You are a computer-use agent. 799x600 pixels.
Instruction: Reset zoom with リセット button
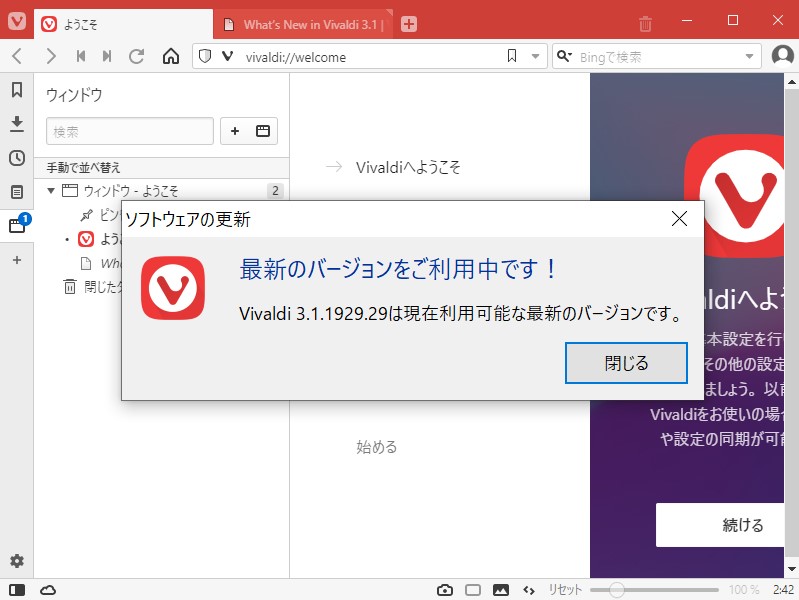click(x=565, y=590)
